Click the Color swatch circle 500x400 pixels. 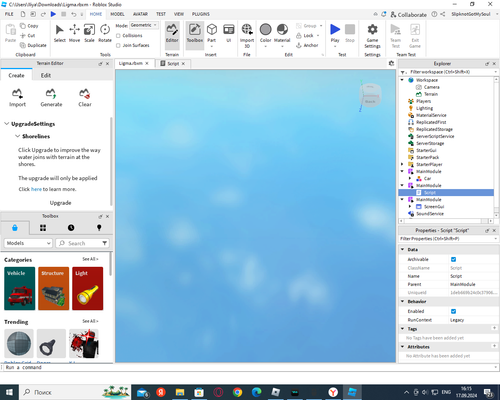tap(266, 29)
